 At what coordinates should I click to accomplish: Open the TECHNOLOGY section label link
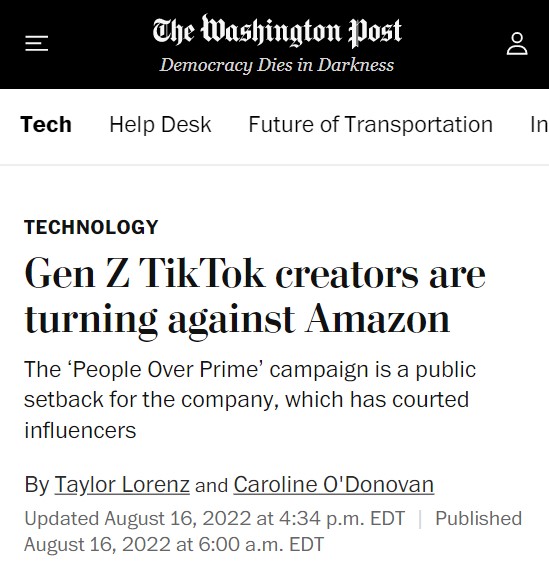(91, 227)
